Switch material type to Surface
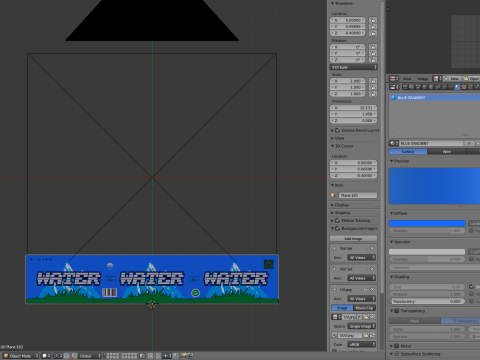Image resolution: width=480 pixels, height=360 pixels. (408, 152)
